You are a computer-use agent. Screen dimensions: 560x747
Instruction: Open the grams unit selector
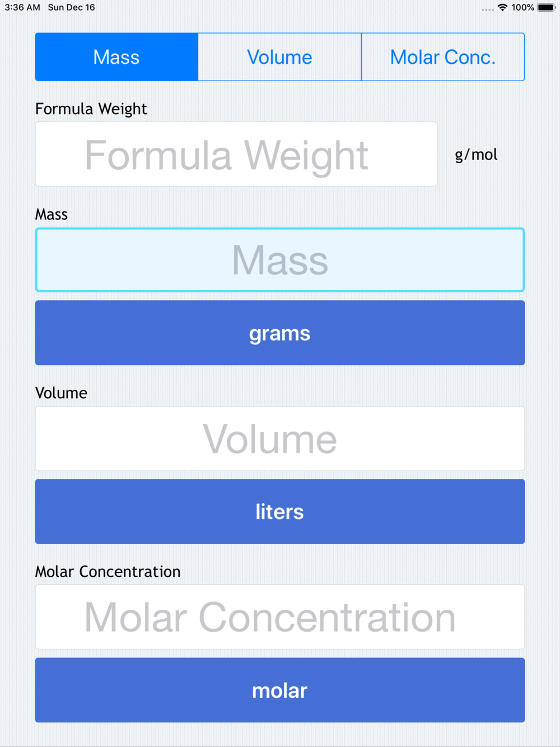tap(279, 333)
